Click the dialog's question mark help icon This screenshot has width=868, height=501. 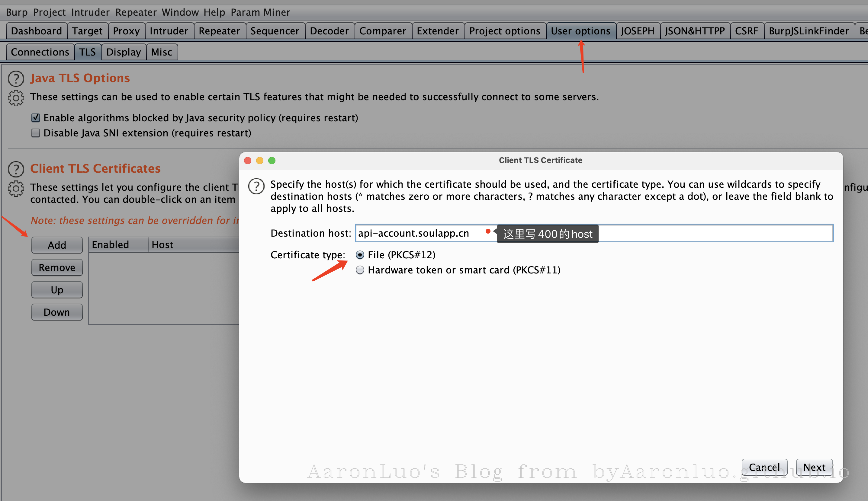(256, 186)
